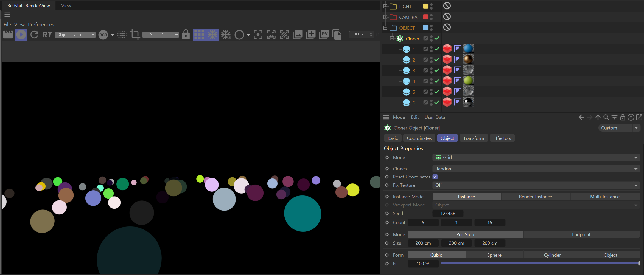Image resolution: width=644 pixels, height=275 pixels.
Task: Uncheck the Reset Coordinates checkbox
Action: (435, 177)
